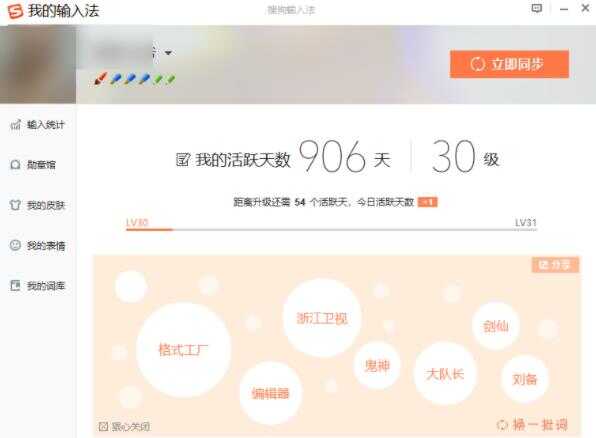596x438 pixels.
Task: Click the red pen level badge
Action: click(x=100, y=79)
